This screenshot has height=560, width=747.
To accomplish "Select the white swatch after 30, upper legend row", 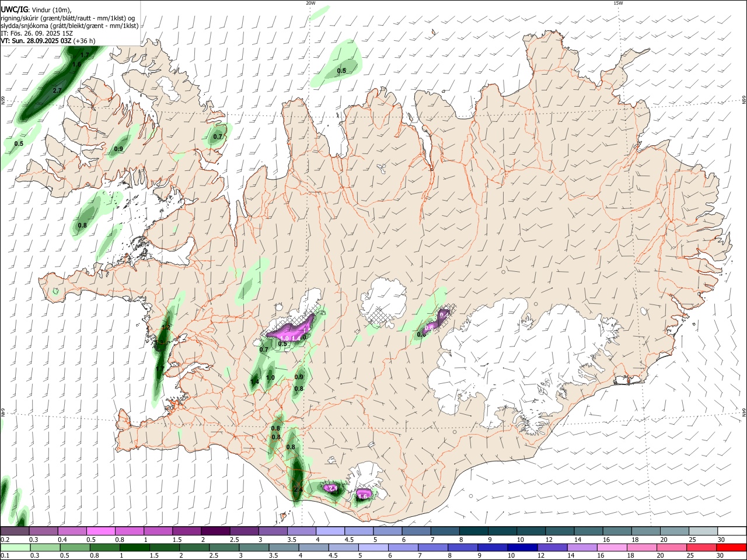I will coord(731,531).
